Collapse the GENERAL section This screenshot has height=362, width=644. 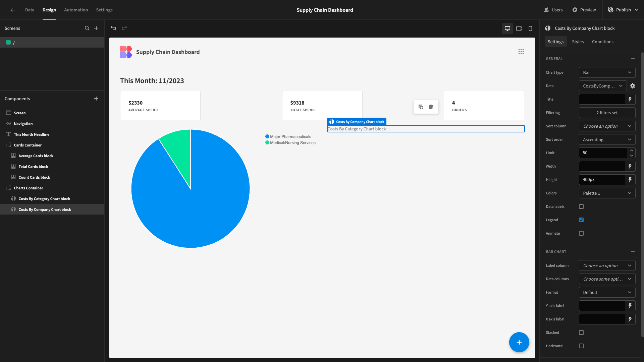633,59
